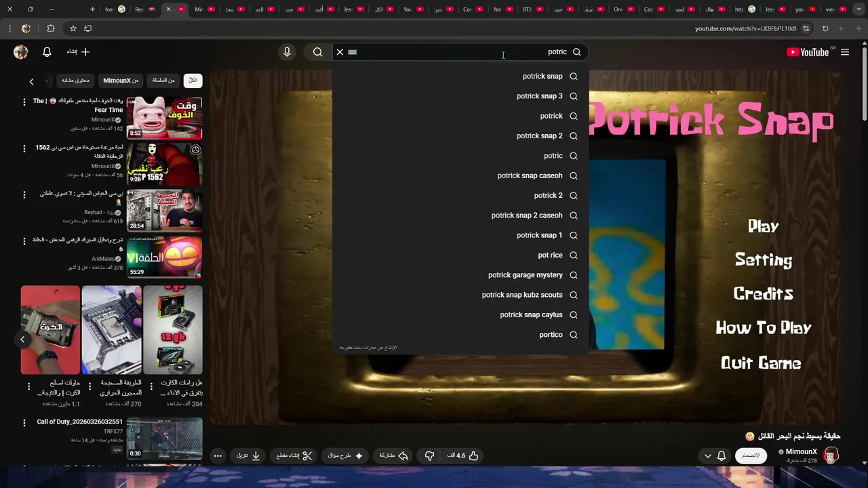The width and height of the screenshot is (868, 488).
Task: Choose the 'potrick snap 2' suggestion
Action: (x=460, y=136)
